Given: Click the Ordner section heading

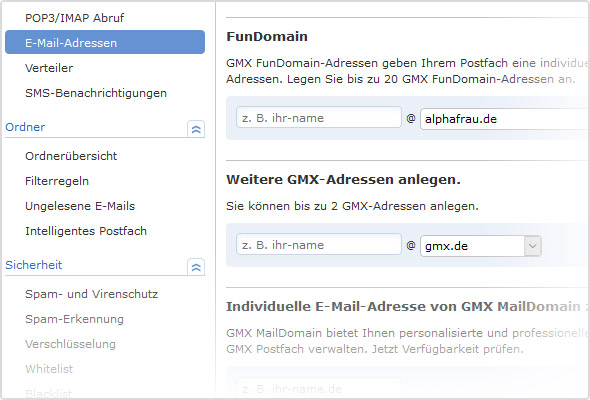Looking at the screenshot, I should click(25, 127).
